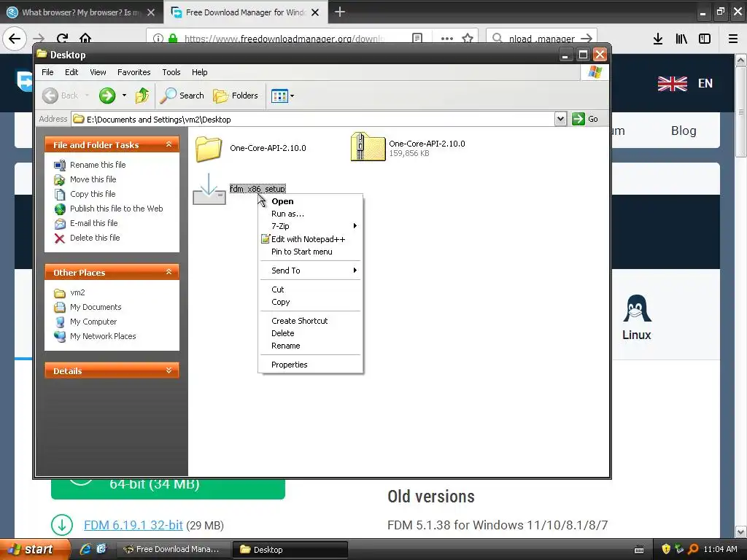This screenshot has height=560, width=747.
Task: Click the address field with Desktop path
Action: pos(313,120)
